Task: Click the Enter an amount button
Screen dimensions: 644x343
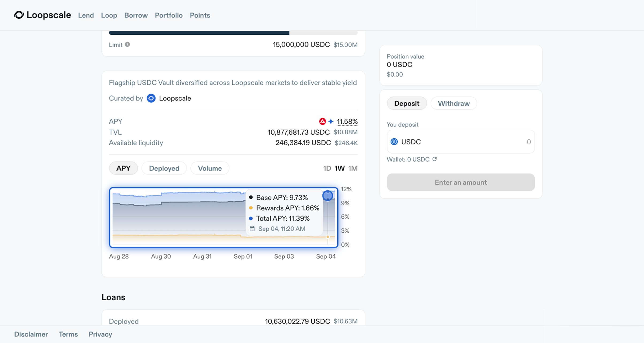Action: pos(460,182)
